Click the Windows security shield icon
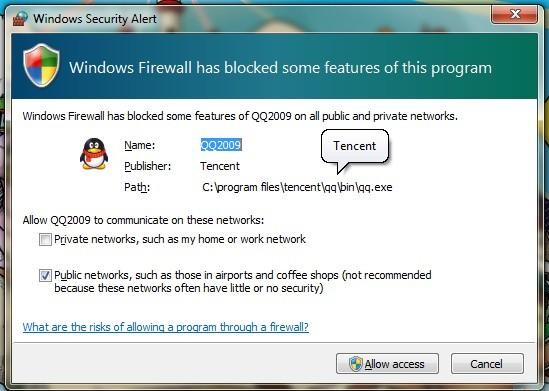This screenshot has width=549, height=391. (x=41, y=65)
